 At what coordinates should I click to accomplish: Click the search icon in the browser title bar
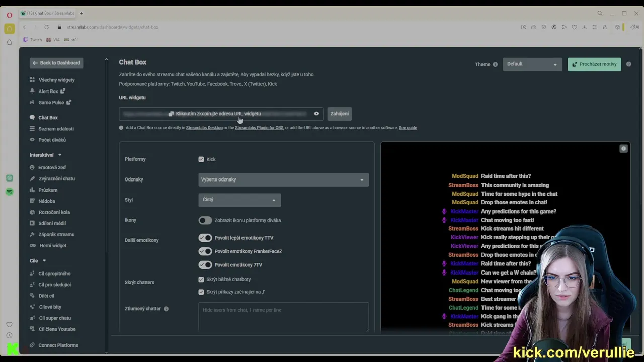click(600, 13)
